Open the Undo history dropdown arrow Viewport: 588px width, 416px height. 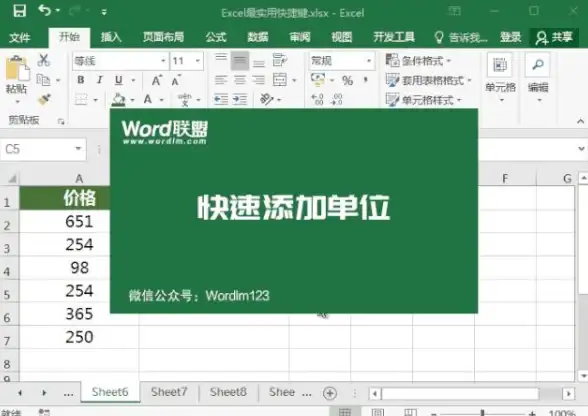tap(58, 11)
